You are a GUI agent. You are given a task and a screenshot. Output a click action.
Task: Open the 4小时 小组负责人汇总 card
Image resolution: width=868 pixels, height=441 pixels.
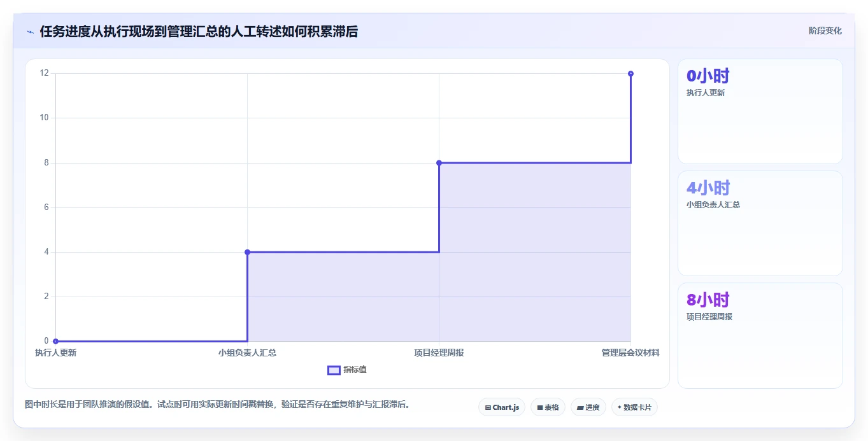coord(760,223)
